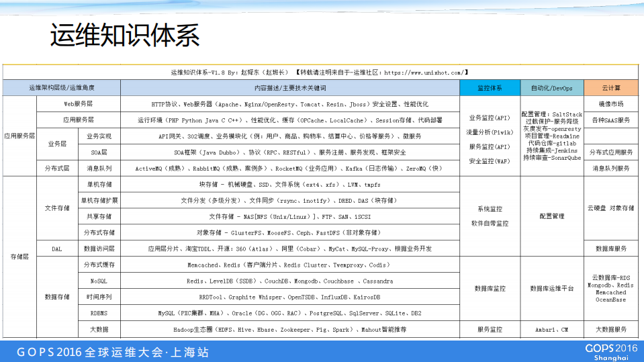Image resolution: width=644 pixels, height=362 pixels.
Task: Click the MySQL Oracle PostgreSQL description row
Action: (290, 313)
